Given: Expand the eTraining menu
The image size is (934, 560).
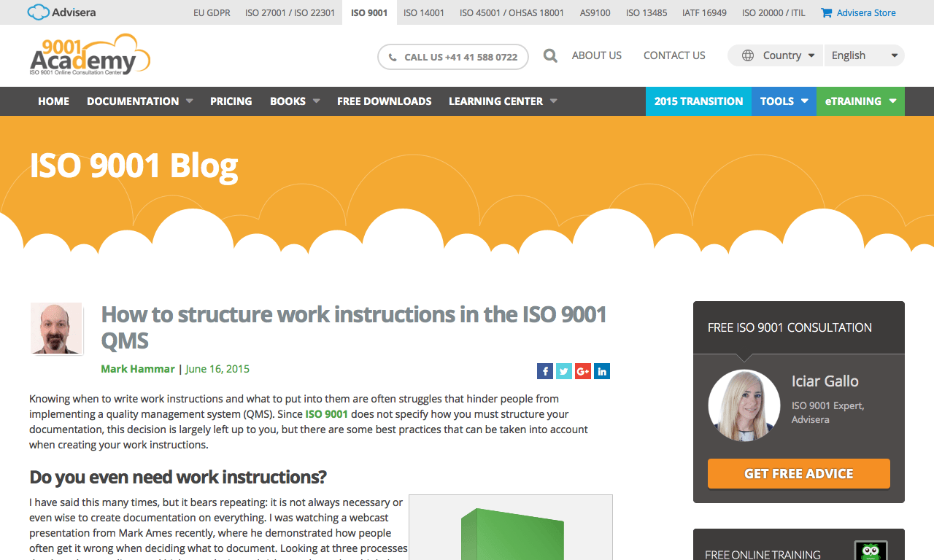Looking at the screenshot, I should tap(860, 101).
